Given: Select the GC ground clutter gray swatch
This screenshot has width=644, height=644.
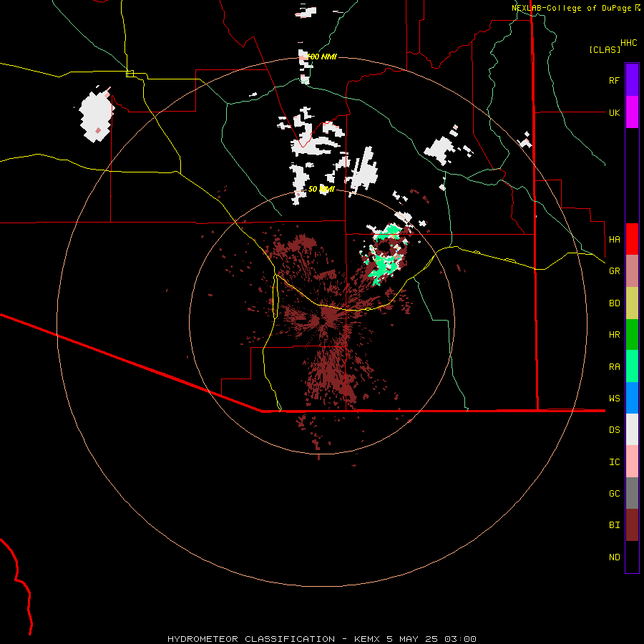Looking at the screenshot, I should click(x=632, y=493).
